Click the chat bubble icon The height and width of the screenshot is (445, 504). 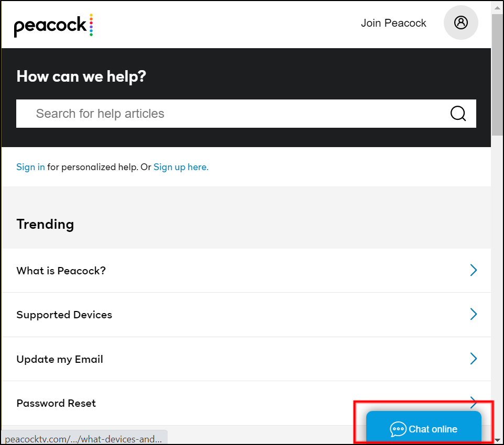[398, 429]
